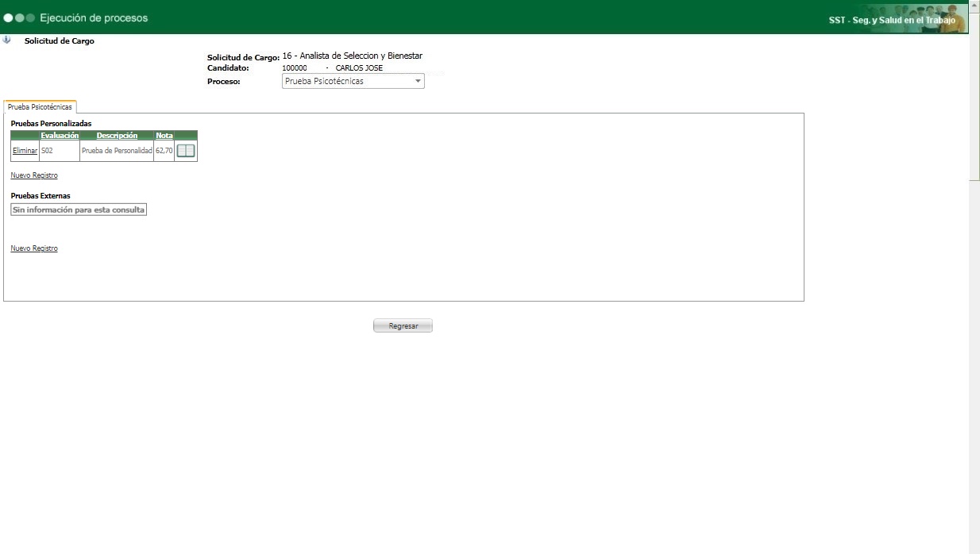
Task: Select the Prueba Psicotécnicas tab
Action: click(40, 106)
